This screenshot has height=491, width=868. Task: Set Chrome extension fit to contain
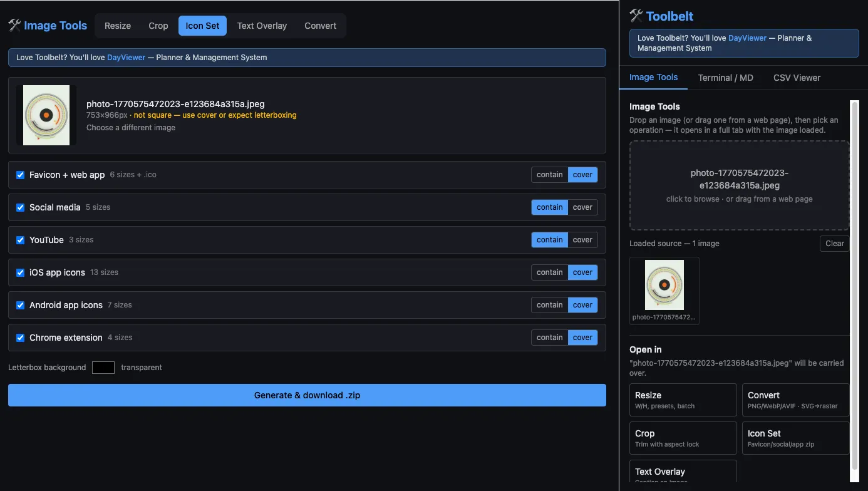pyautogui.click(x=550, y=338)
